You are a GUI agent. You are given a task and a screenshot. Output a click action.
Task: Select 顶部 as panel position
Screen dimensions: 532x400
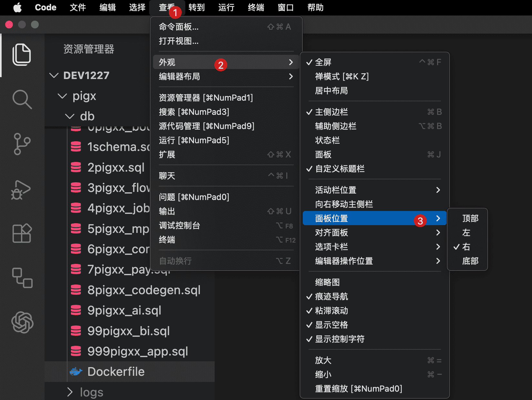(x=470, y=218)
